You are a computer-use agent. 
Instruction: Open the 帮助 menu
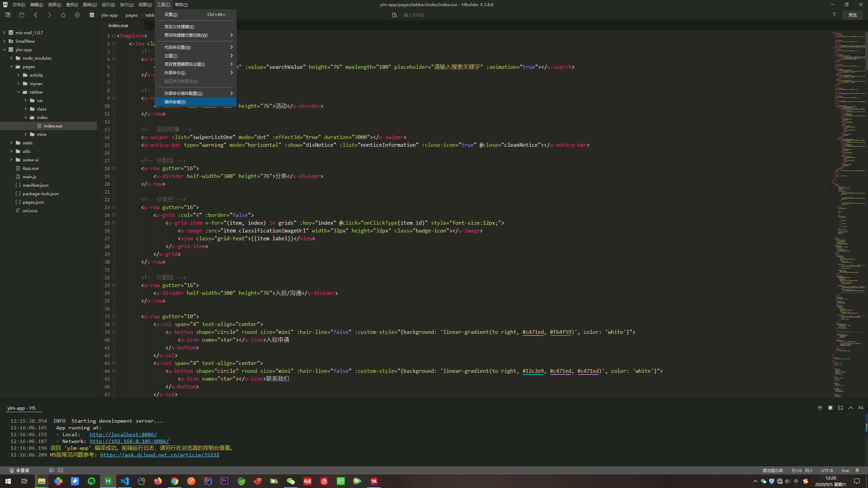[x=181, y=5]
